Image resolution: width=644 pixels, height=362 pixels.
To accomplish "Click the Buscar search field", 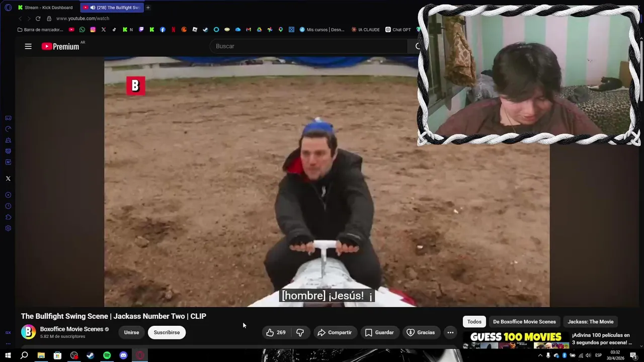I will pyautogui.click(x=308, y=46).
